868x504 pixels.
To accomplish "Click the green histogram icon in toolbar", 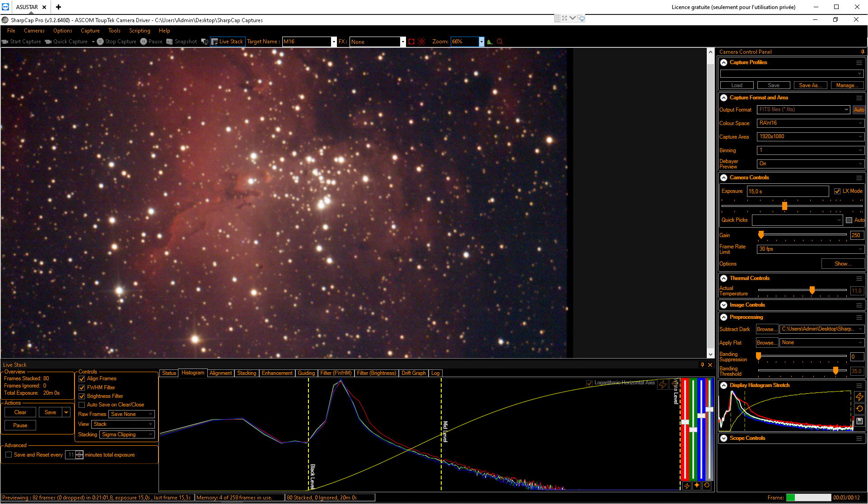I will coord(490,42).
